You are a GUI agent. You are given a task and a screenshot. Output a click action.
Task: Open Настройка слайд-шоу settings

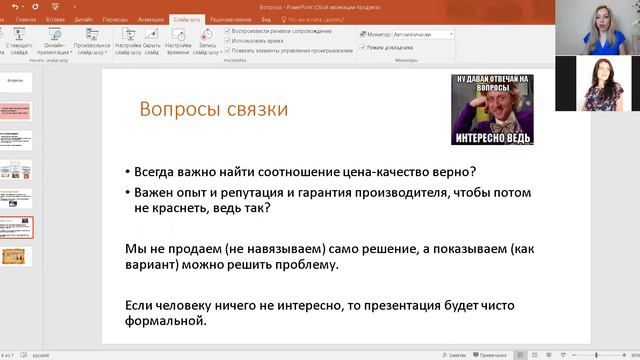pos(128,41)
